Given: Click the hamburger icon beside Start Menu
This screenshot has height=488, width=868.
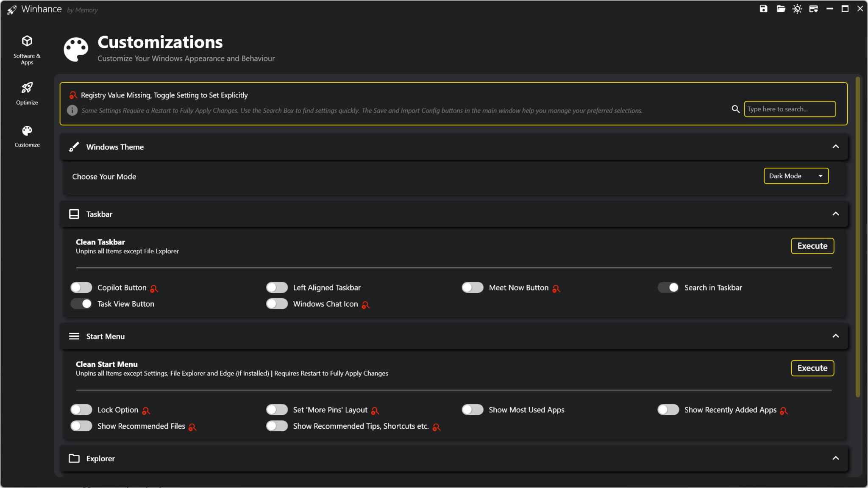Looking at the screenshot, I should pyautogui.click(x=74, y=336).
